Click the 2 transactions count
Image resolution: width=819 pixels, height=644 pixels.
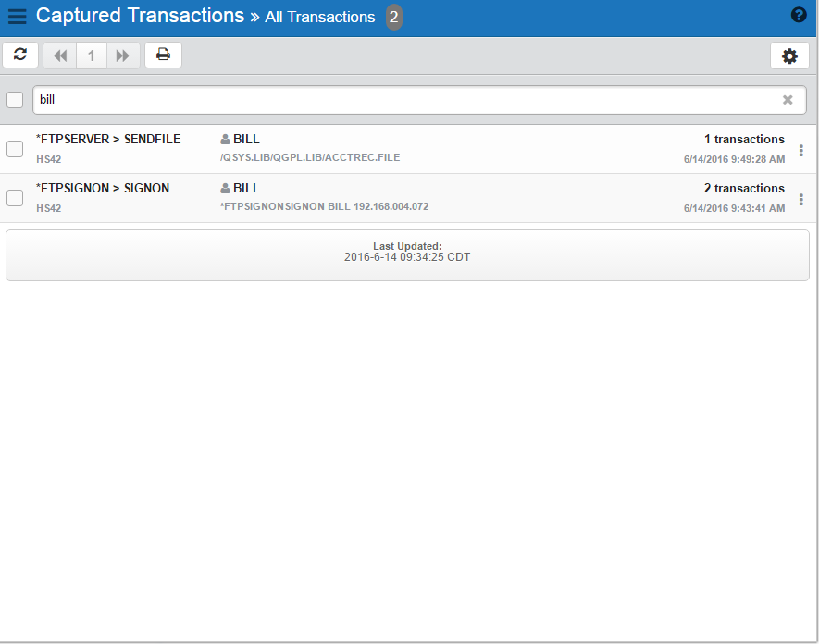744,189
